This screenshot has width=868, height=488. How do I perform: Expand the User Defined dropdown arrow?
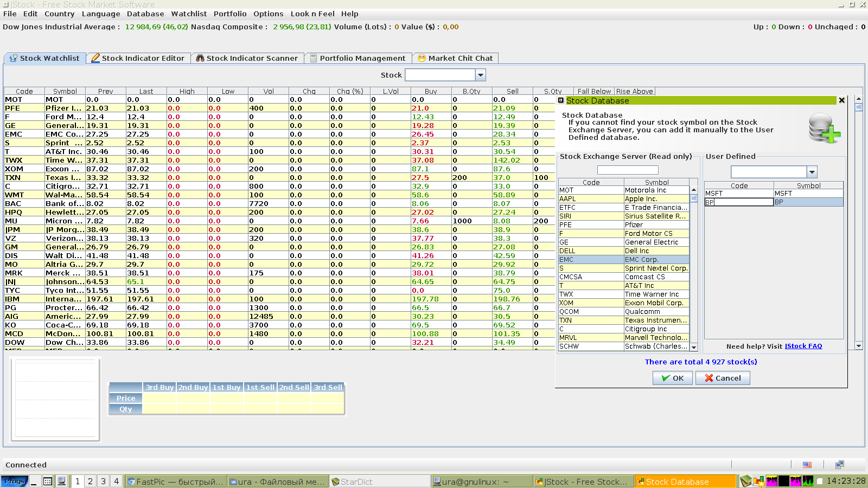point(812,172)
